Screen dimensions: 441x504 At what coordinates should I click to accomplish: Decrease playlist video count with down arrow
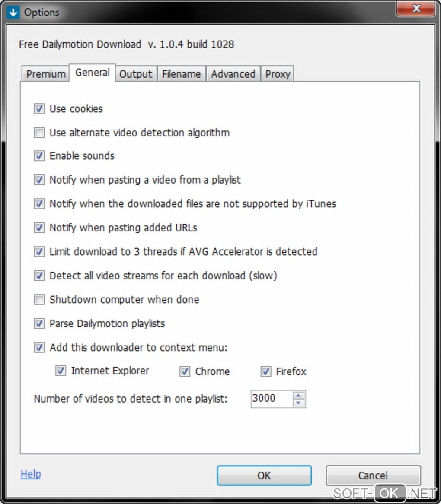(299, 403)
